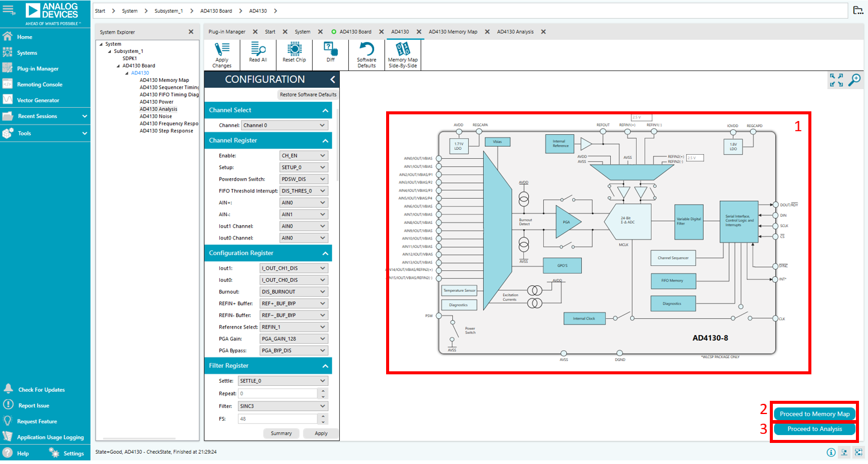Select AD4130 Noise in the tree
868x464 pixels.
[156, 116]
